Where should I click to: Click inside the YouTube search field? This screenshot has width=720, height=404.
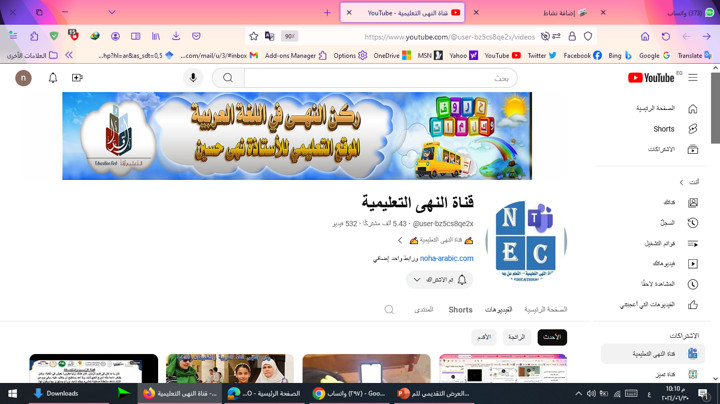click(x=381, y=78)
